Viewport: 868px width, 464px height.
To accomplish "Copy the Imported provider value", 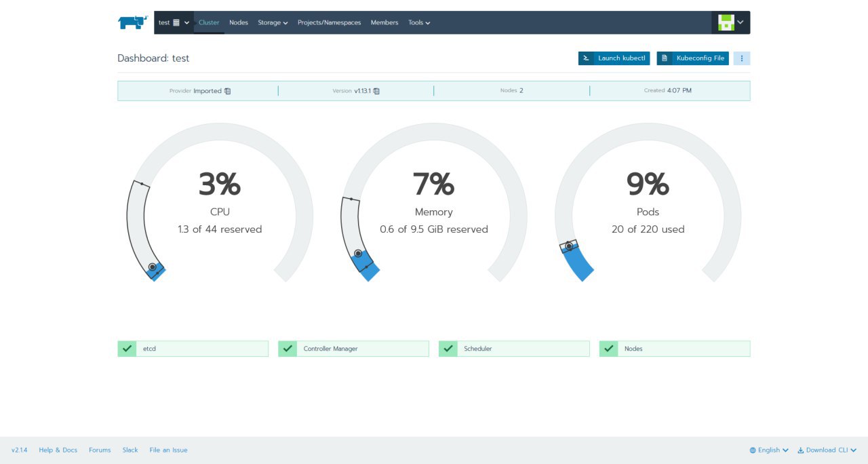I will click(x=228, y=91).
